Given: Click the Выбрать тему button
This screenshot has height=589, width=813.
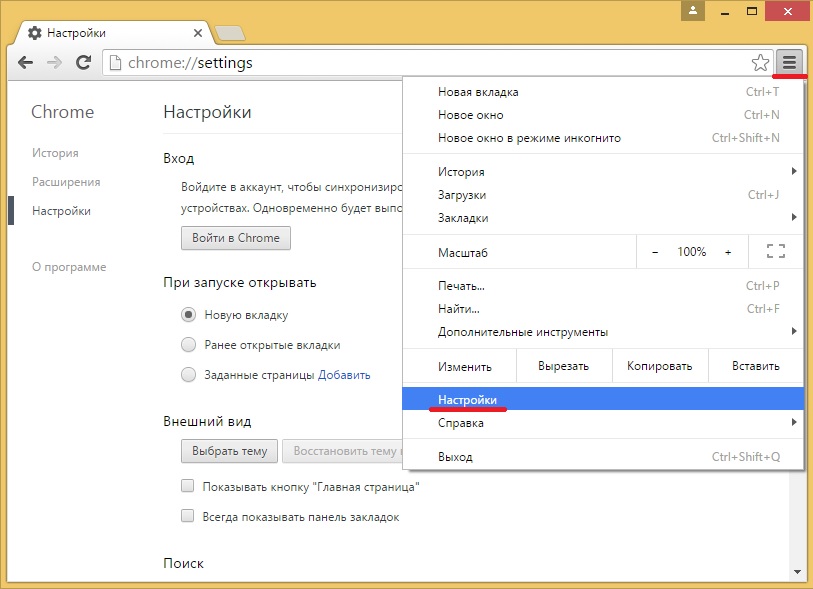Looking at the screenshot, I should 229,451.
